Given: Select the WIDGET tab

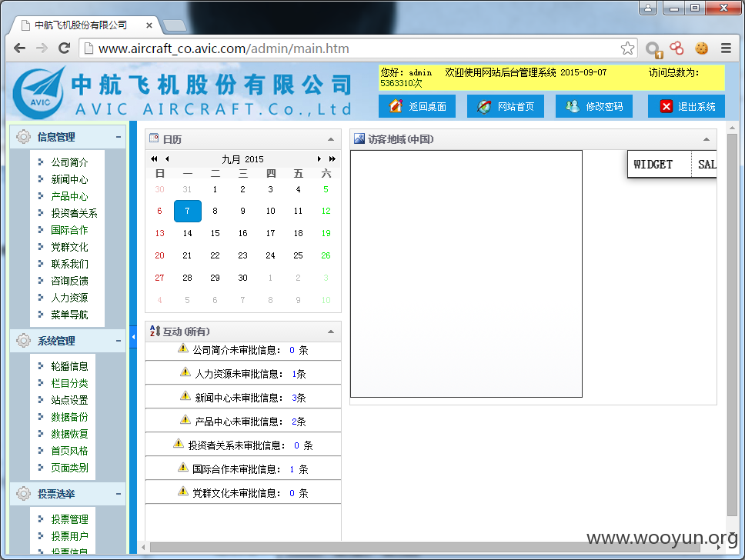Looking at the screenshot, I should (653, 165).
